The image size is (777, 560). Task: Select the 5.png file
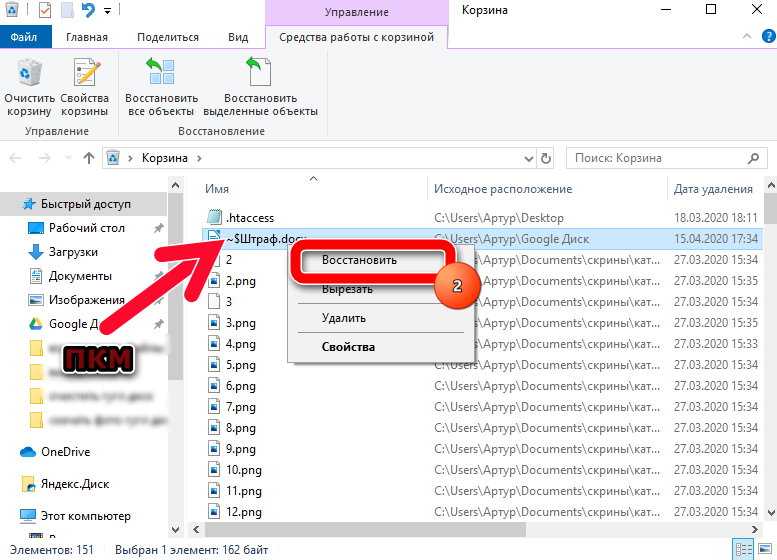pyautogui.click(x=241, y=365)
